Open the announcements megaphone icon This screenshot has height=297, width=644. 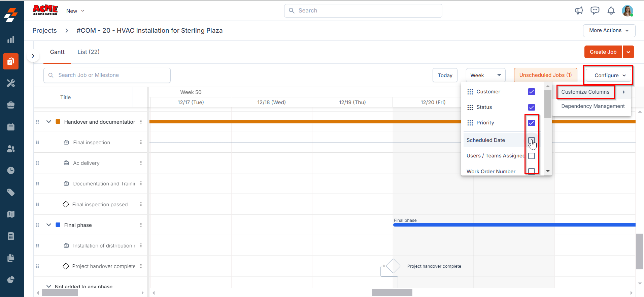578,11
